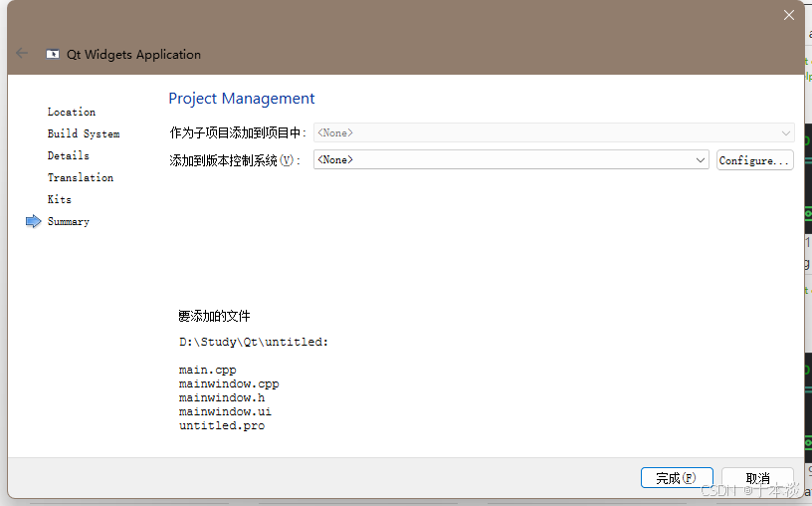This screenshot has height=506, width=812.
Task: Click the blue arrow beside Summary
Action: pyautogui.click(x=33, y=221)
